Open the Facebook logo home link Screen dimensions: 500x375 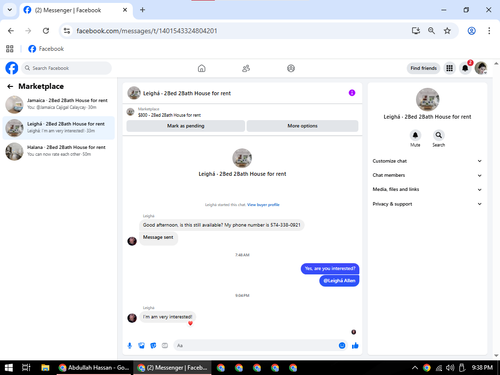tap(12, 68)
